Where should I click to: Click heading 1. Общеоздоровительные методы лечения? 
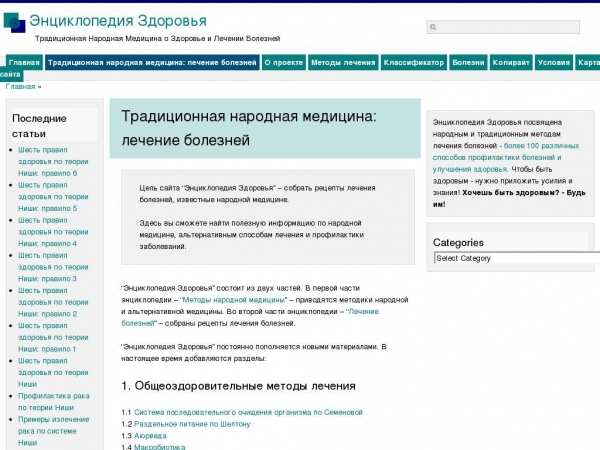click(238, 386)
